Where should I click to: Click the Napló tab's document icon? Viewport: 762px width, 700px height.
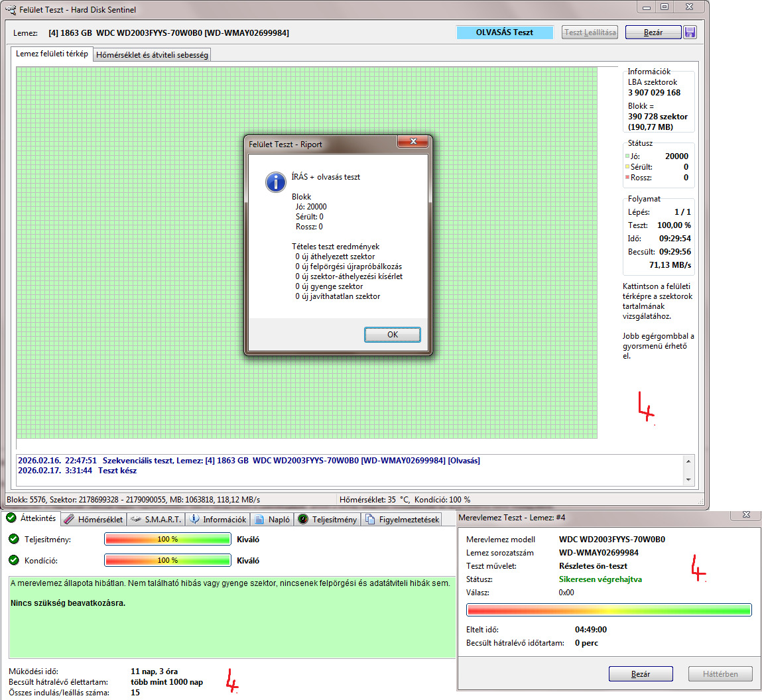[259, 519]
